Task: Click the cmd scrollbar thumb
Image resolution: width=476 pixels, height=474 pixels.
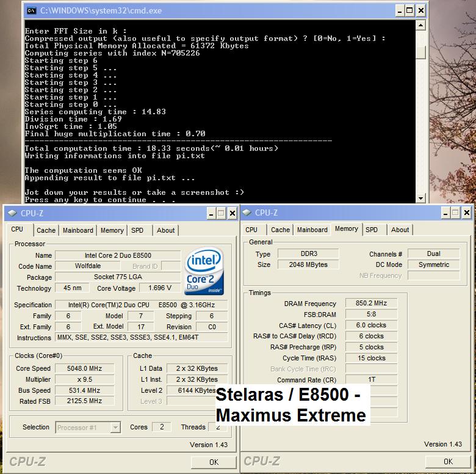Action: click(x=420, y=53)
